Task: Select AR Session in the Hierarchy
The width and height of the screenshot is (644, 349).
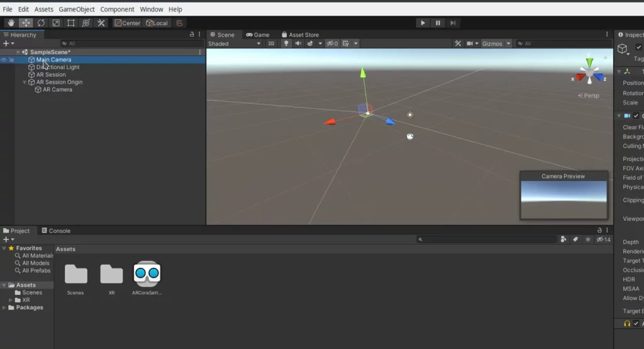Action: click(50, 75)
